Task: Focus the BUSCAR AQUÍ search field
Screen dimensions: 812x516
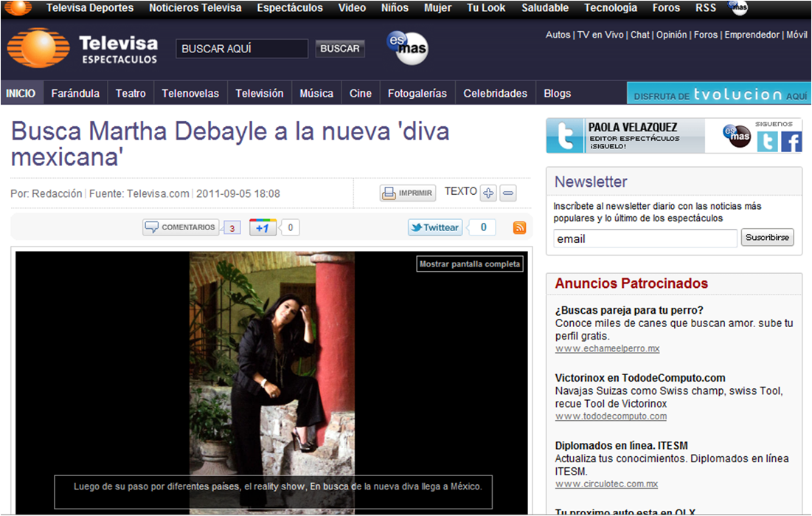Action: click(242, 49)
